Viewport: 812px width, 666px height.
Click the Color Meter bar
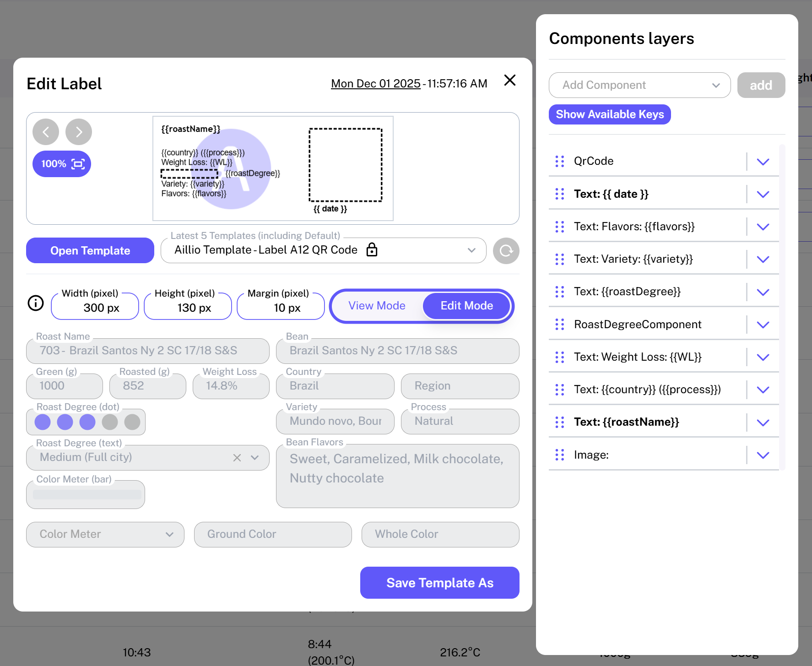[x=87, y=495]
